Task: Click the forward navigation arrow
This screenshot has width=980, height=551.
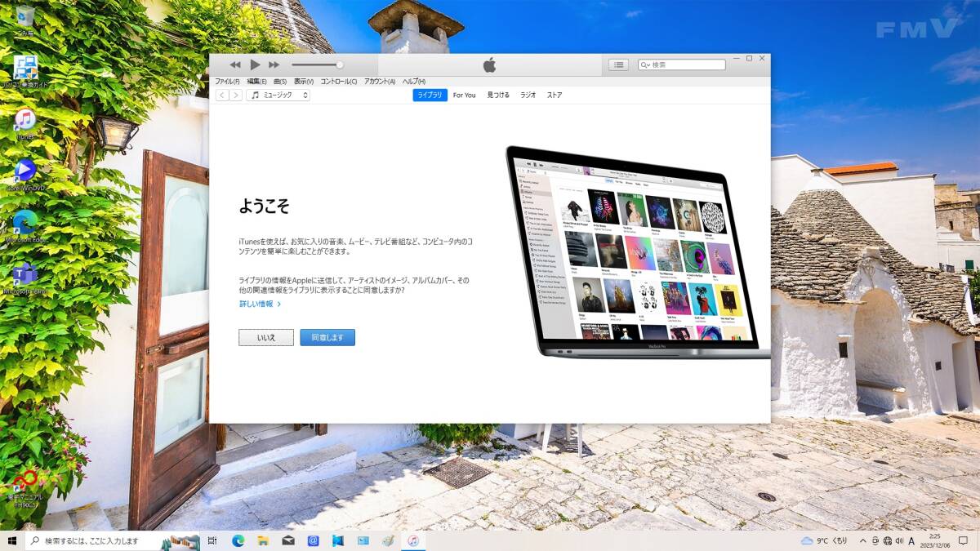Action: [235, 96]
